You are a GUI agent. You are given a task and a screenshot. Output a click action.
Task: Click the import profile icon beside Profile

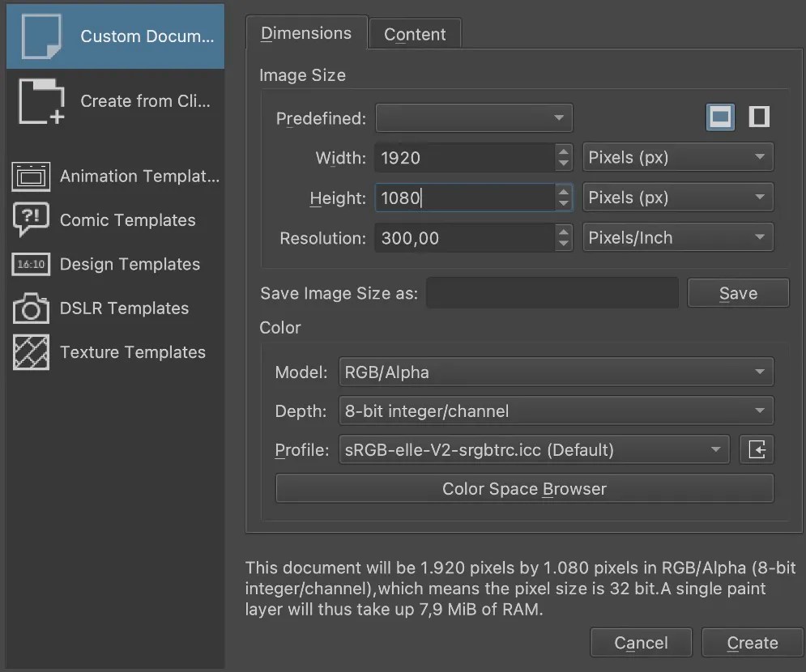(757, 449)
